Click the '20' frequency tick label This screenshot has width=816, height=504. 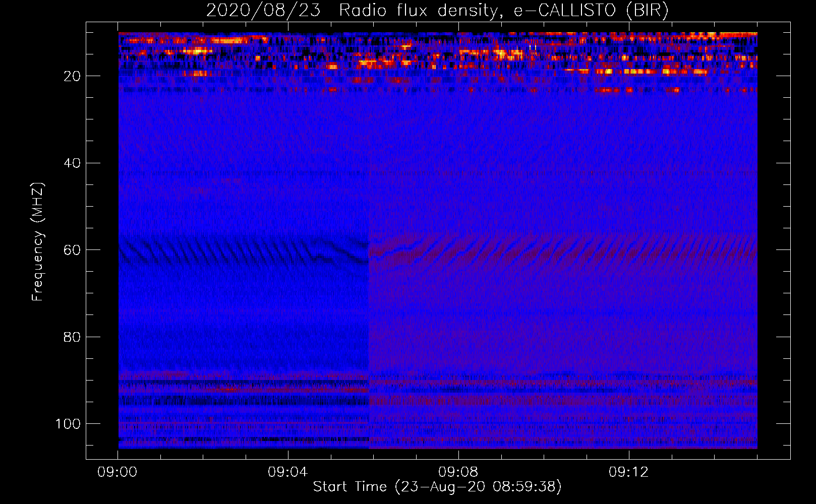[x=72, y=76]
